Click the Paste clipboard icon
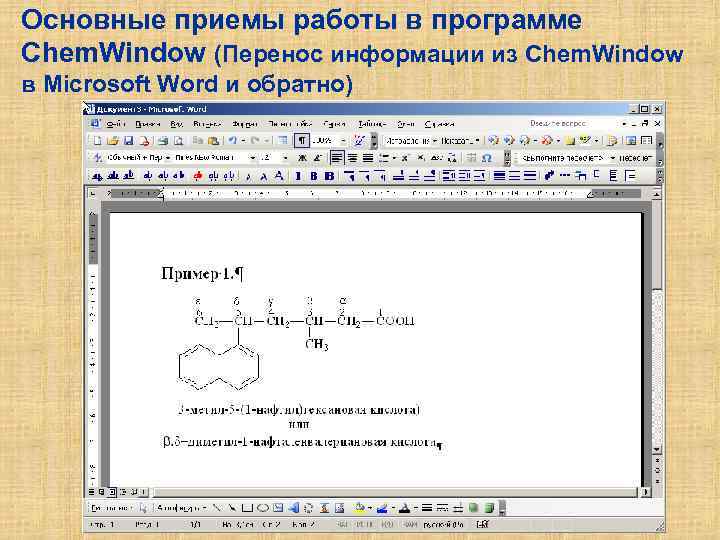The width and height of the screenshot is (720, 540). pos(214,141)
